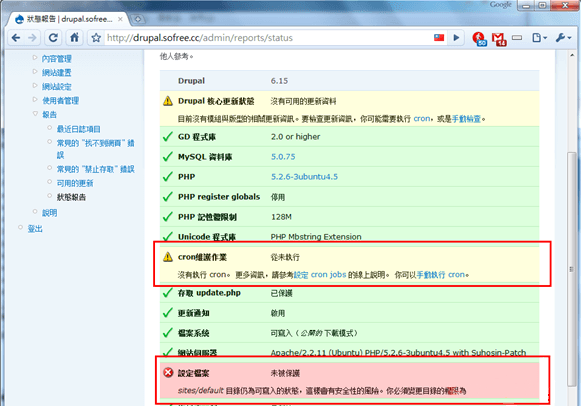Click the cron link in Drupal update row
The height and width of the screenshot is (406, 581).
tap(422, 119)
